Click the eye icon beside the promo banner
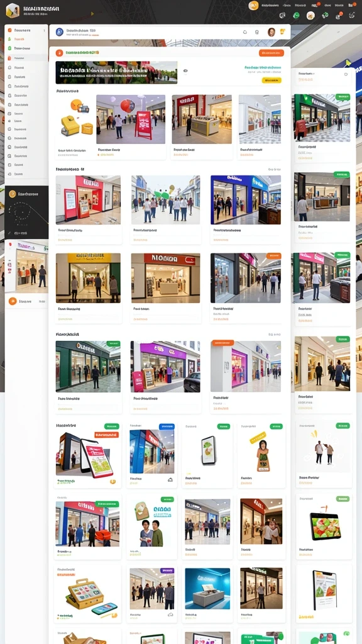 (185, 70)
